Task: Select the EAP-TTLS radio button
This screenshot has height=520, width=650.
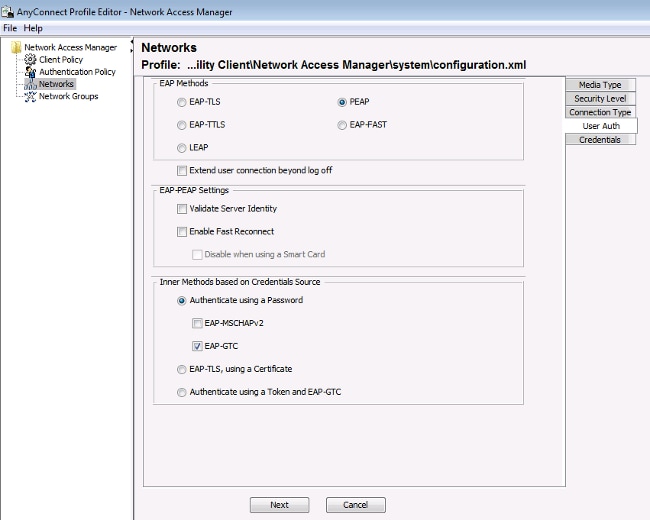Action: (x=182, y=125)
